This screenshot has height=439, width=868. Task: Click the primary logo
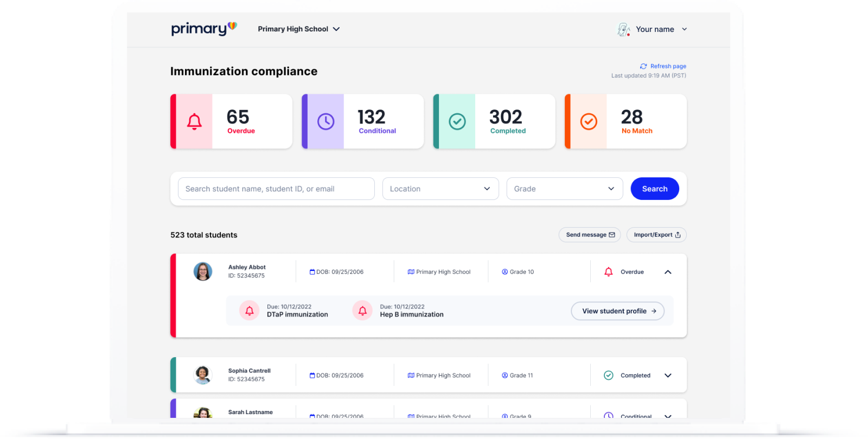[x=204, y=29]
